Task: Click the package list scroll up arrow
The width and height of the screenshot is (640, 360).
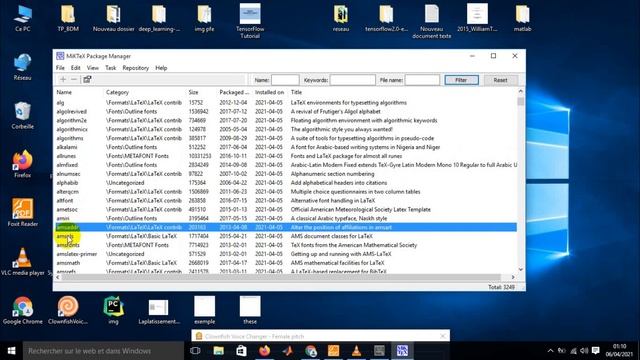Action: 521,91
